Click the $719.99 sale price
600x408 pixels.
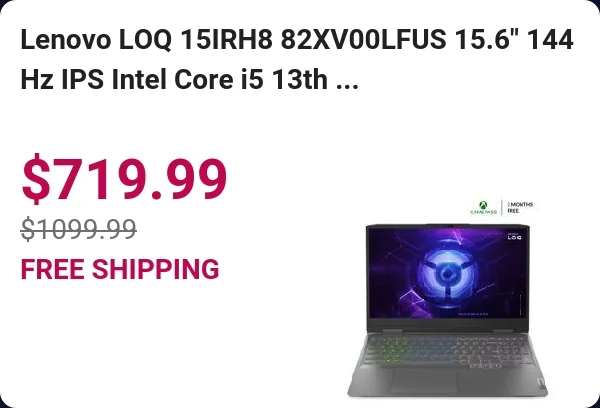pyautogui.click(x=124, y=179)
